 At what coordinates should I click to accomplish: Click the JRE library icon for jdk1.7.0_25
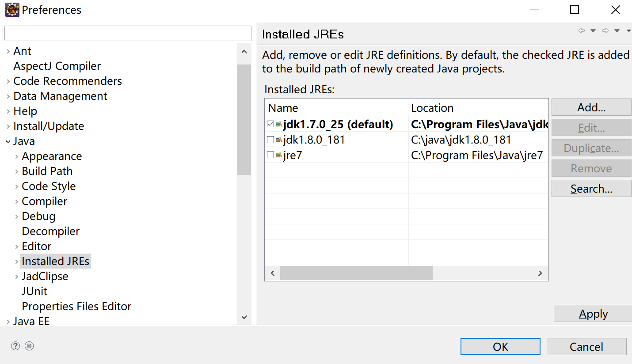coord(278,125)
